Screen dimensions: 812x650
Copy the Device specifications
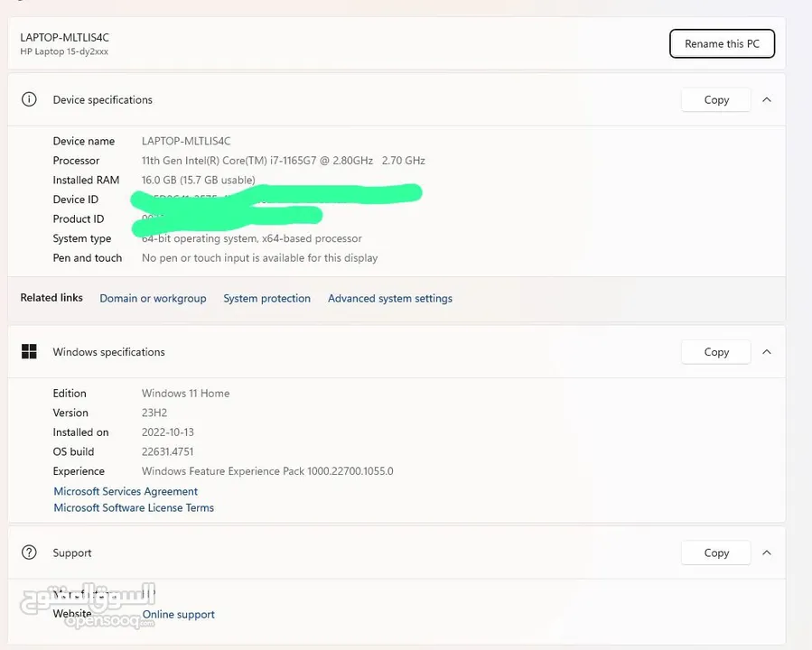[716, 100]
